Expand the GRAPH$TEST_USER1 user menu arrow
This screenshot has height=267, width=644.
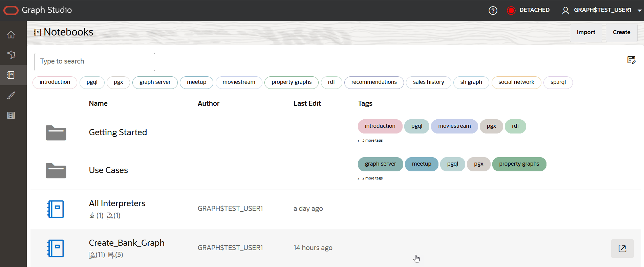640,10
